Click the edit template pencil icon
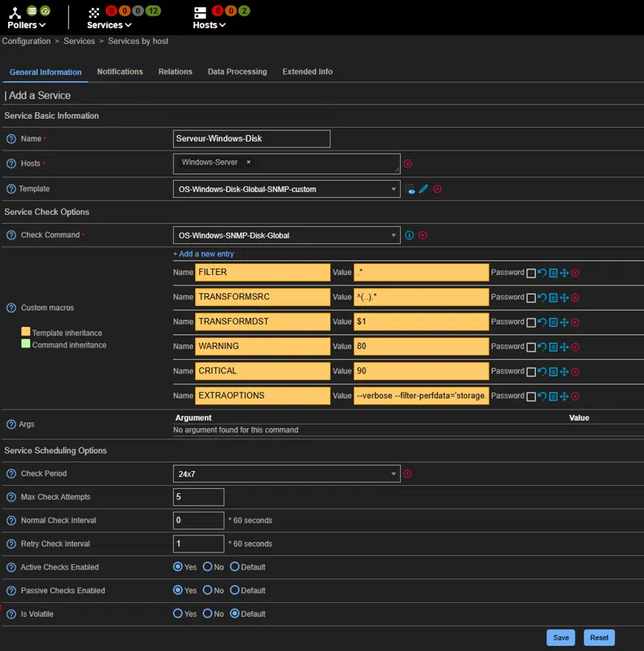Viewport: 644px width, 651px height. [424, 189]
